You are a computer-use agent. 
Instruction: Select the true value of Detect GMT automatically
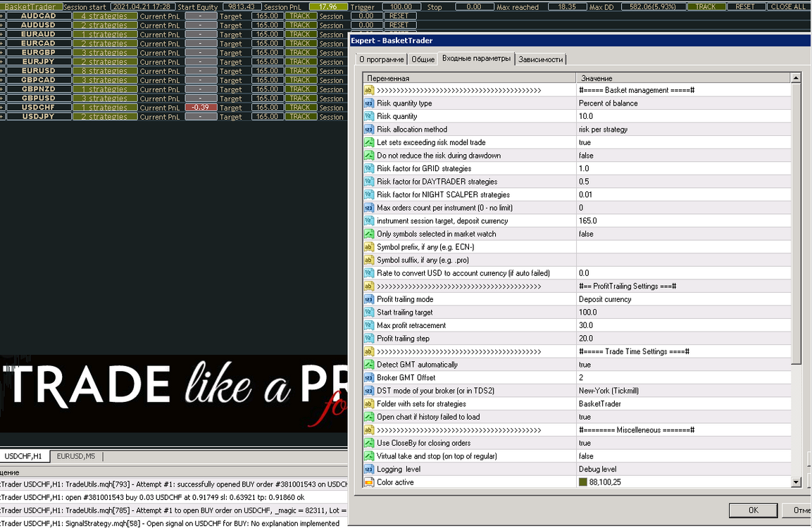point(585,365)
